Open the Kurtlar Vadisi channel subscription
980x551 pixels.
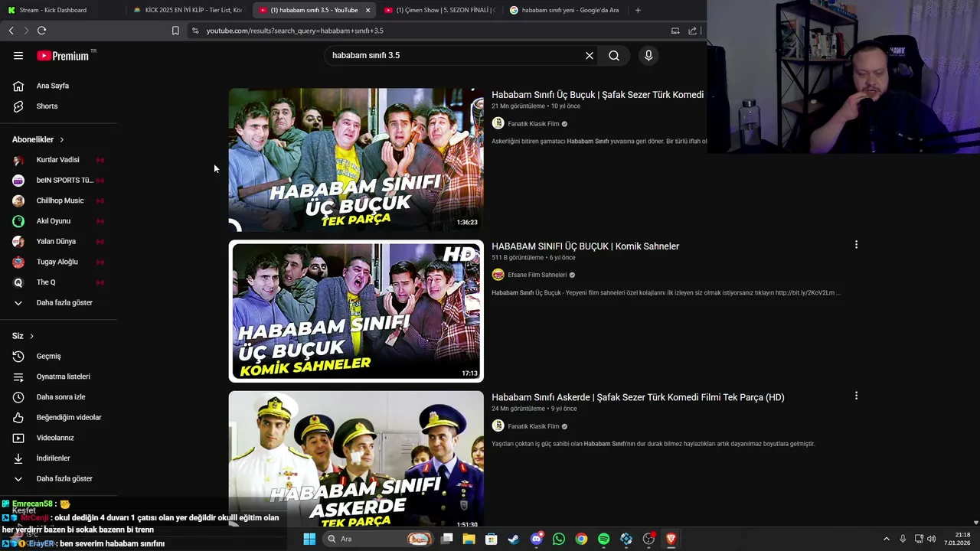pos(57,160)
